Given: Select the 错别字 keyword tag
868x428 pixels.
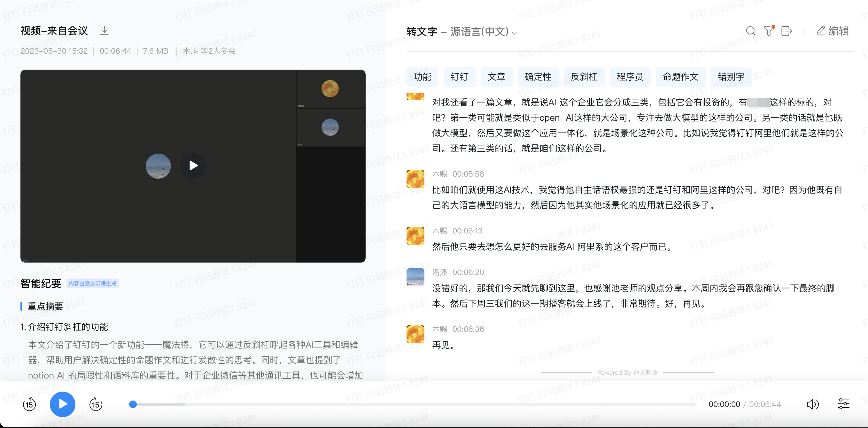Looking at the screenshot, I should 731,77.
